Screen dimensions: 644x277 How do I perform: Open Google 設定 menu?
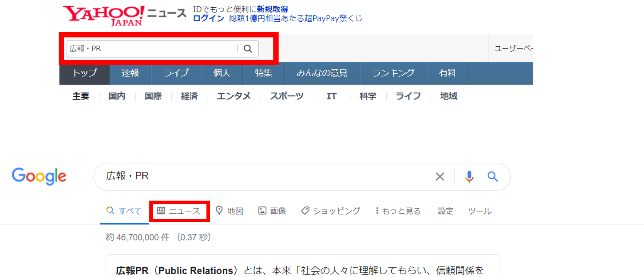(x=446, y=211)
